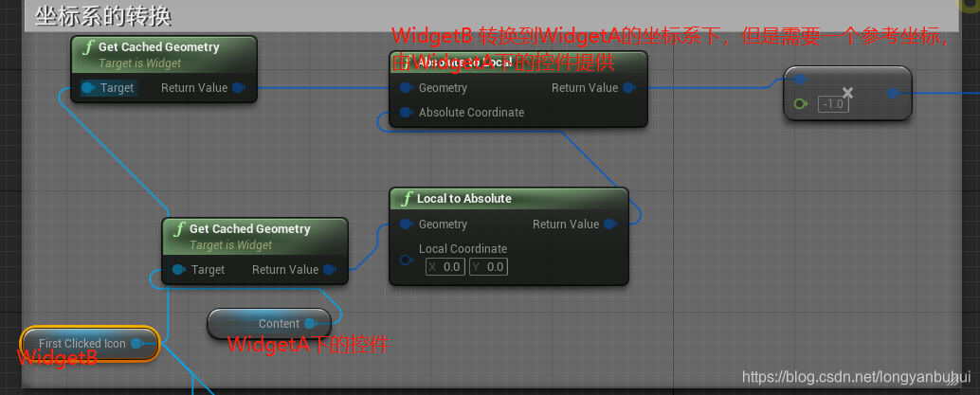This screenshot has width=980, height=395.
Task: Click 'Target is Widget' subtitle on Content's Get Cached Geometry
Action: pyautogui.click(x=230, y=245)
